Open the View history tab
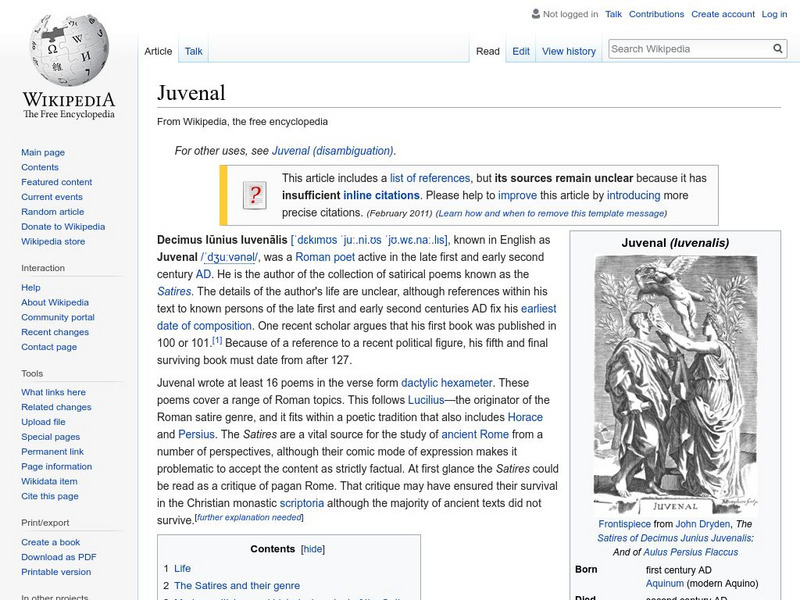Image resolution: width=800 pixels, height=600 pixels. (x=569, y=52)
